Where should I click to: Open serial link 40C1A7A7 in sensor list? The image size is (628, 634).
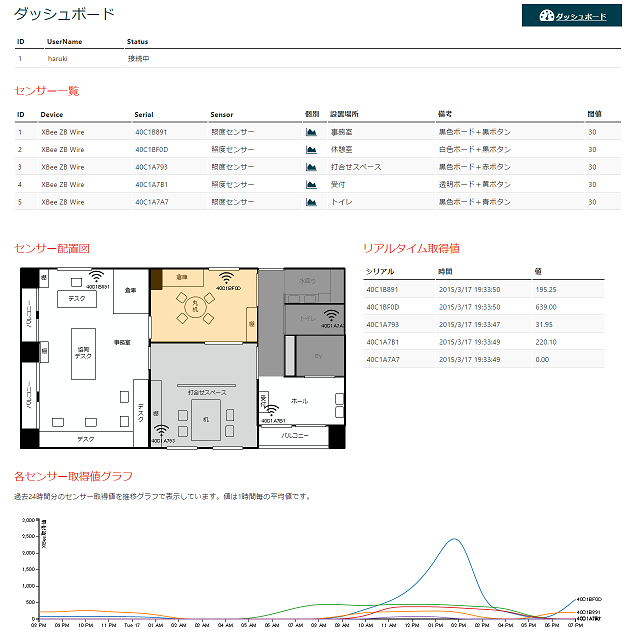click(151, 202)
